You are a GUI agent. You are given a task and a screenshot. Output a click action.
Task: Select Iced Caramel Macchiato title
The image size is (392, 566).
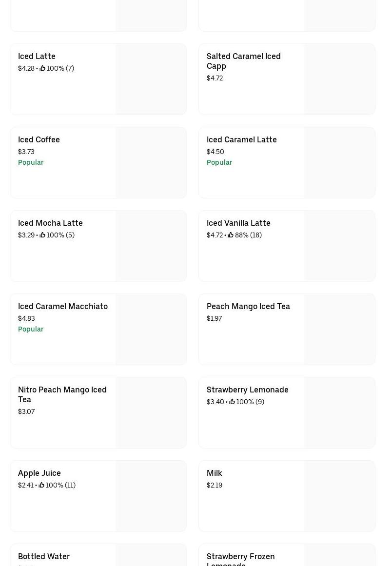(63, 307)
